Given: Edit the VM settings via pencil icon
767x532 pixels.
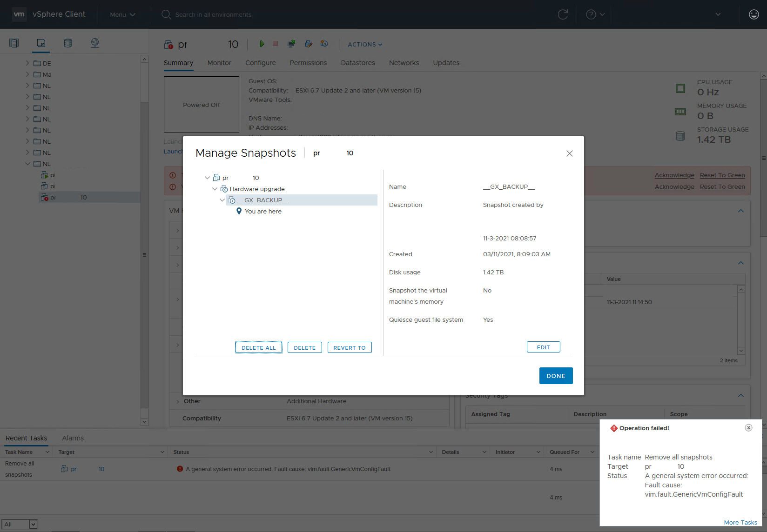Looking at the screenshot, I should pos(309,44).
